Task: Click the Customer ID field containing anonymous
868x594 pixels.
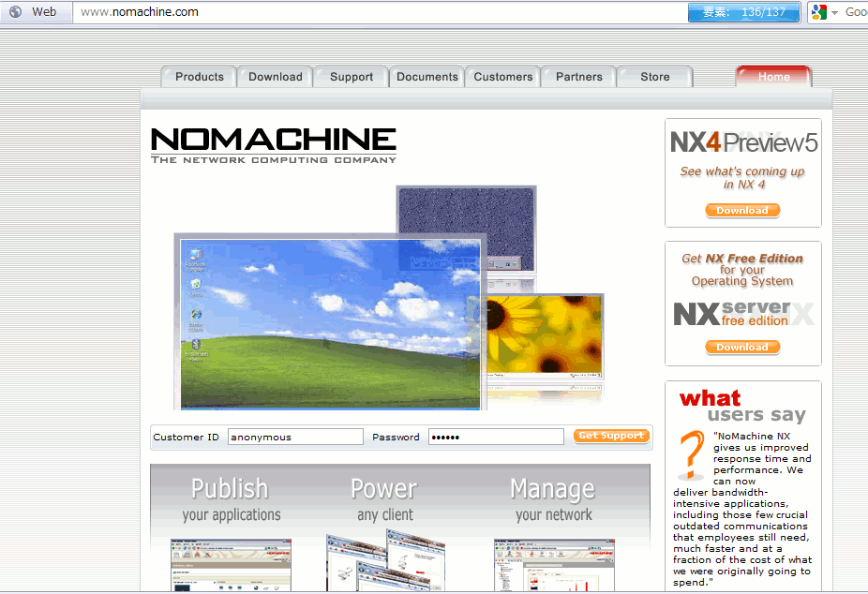Action: (x=295, y=437)
